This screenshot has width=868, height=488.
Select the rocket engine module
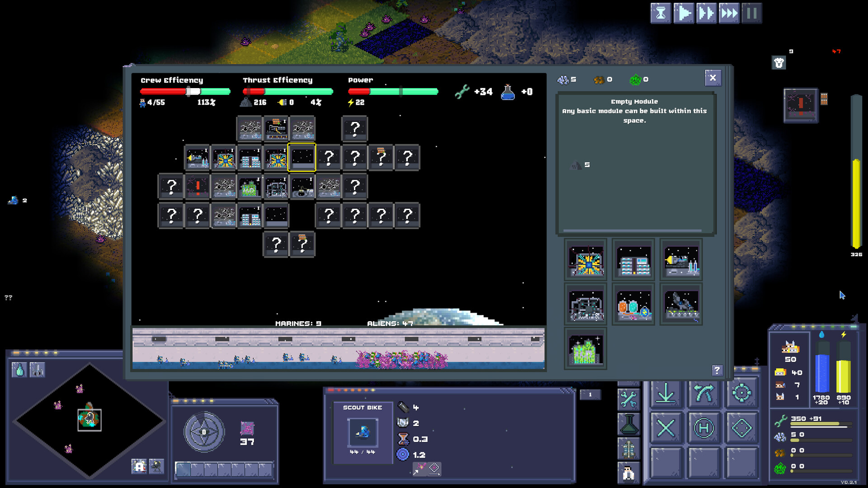[x=681, y=260]
